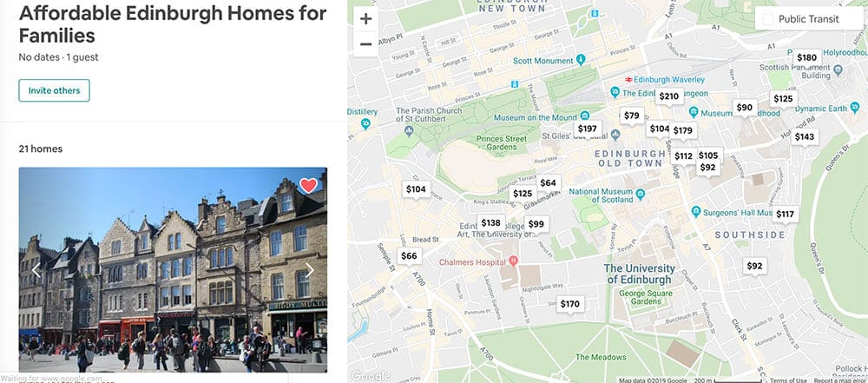
Task: Click the $64 price marker
Action: 548,183
